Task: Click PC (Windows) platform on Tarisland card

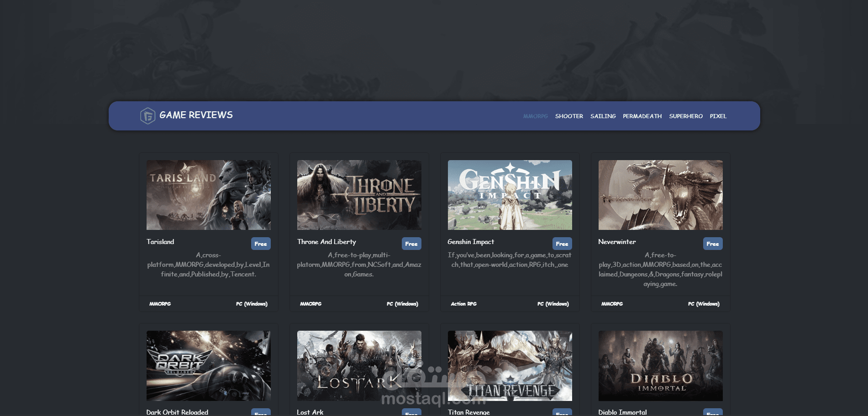Action: pos(252,304)
